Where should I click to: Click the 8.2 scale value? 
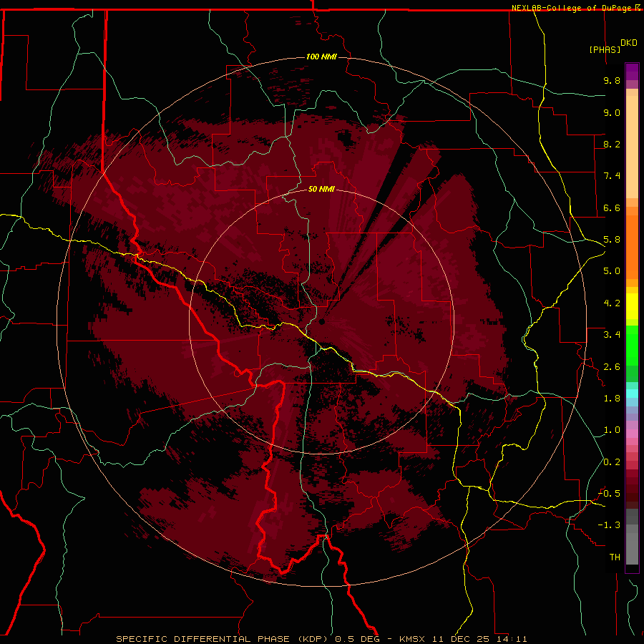coord(612,144)
